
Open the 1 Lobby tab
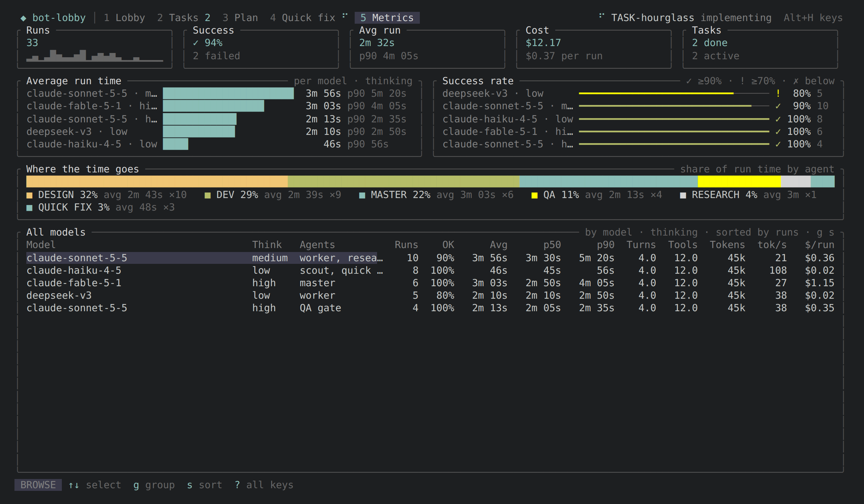point(124,17)
